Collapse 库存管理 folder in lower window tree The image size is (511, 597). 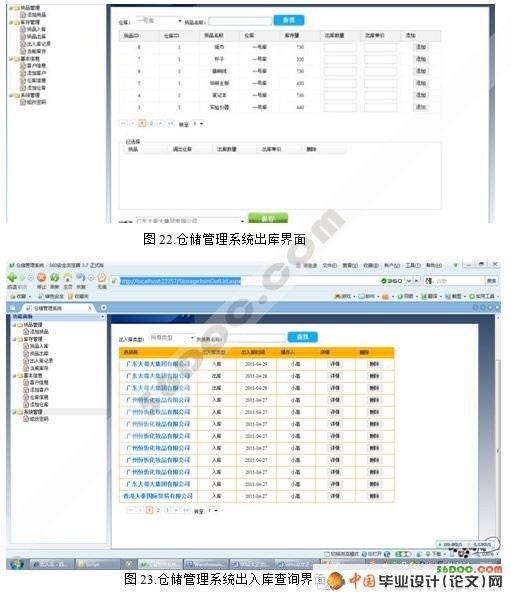tap(14, 339)
